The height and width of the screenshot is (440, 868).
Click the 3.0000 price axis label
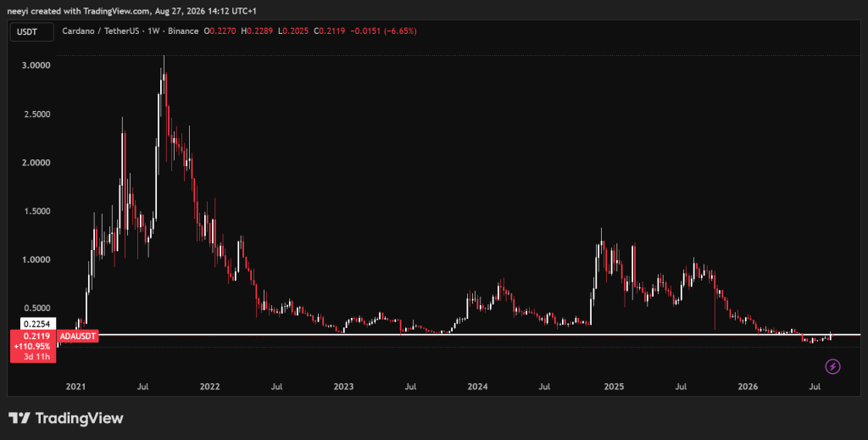click(x=36, y=65)
